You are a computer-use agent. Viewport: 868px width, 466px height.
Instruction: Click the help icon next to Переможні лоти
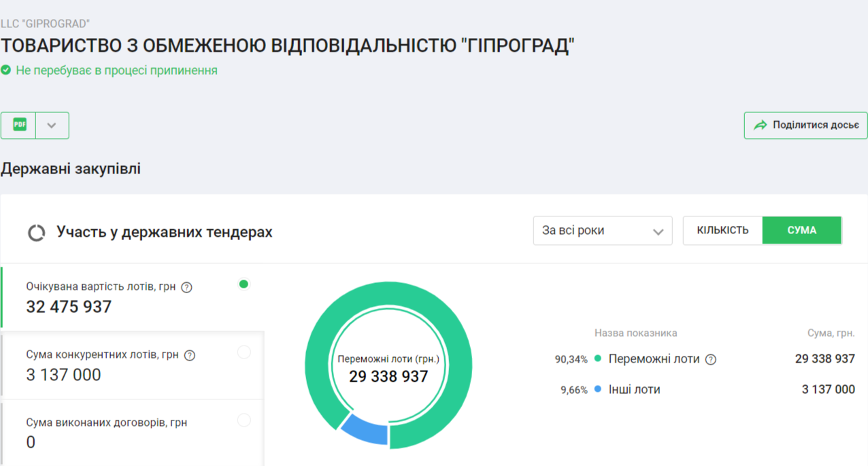click(711, 359)
